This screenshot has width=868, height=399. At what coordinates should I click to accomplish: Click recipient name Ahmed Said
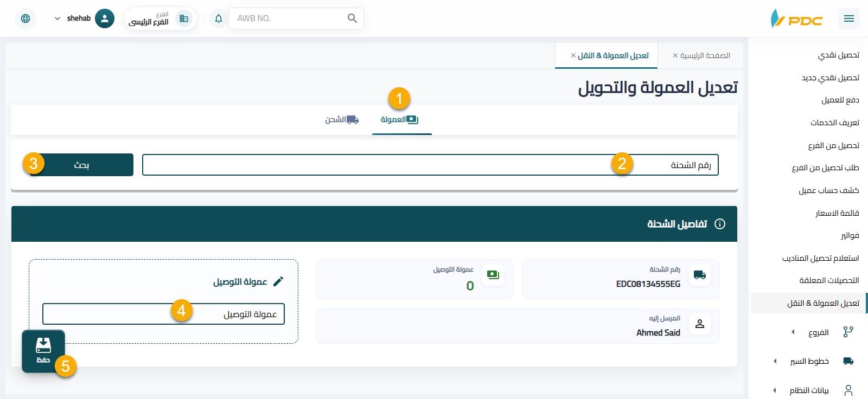[x=659, y=333]
